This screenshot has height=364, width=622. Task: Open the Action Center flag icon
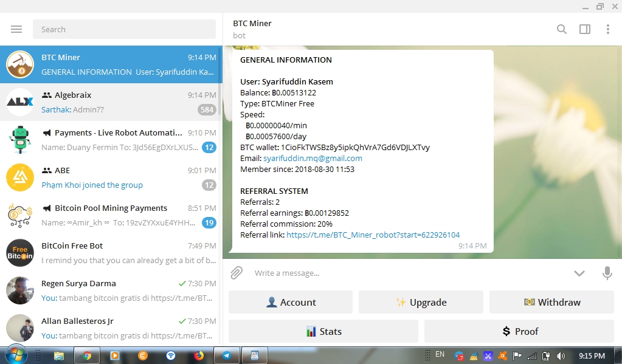coord(517,356)
